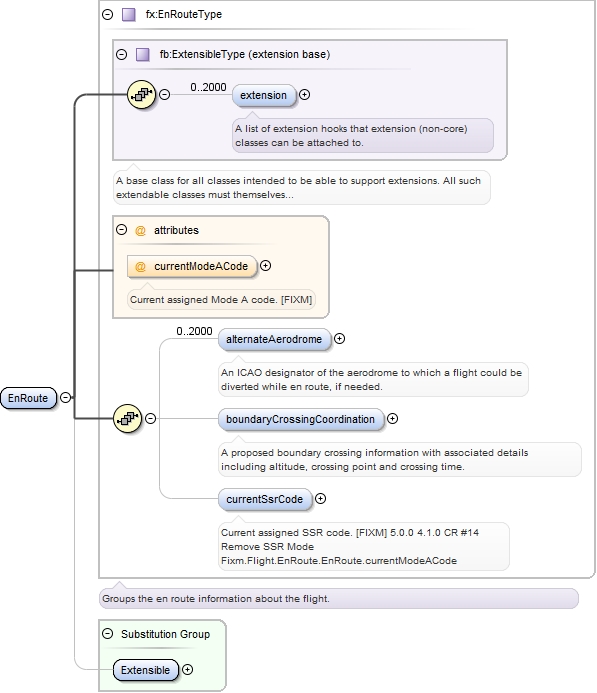
Task: Select the EnRoute root element node
Action: [x=28, y=398]
